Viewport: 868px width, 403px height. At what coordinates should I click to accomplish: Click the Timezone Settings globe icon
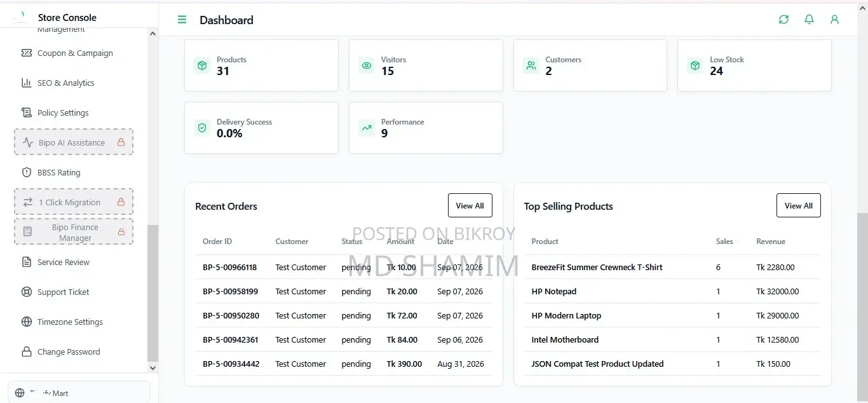[x=27, y=322]
